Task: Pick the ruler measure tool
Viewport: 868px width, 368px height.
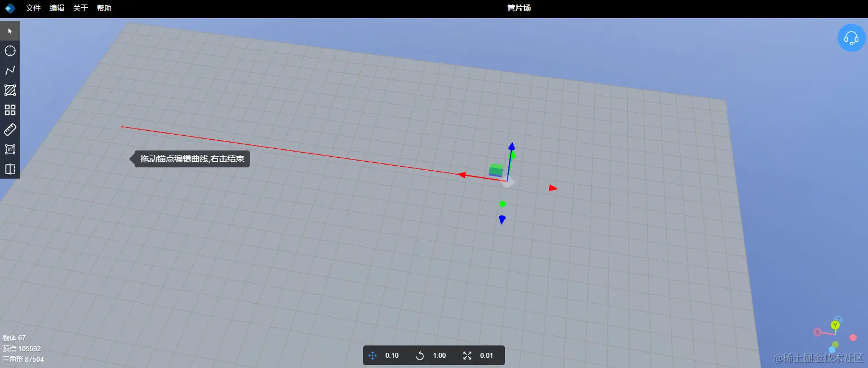Action: click(10, 130)
